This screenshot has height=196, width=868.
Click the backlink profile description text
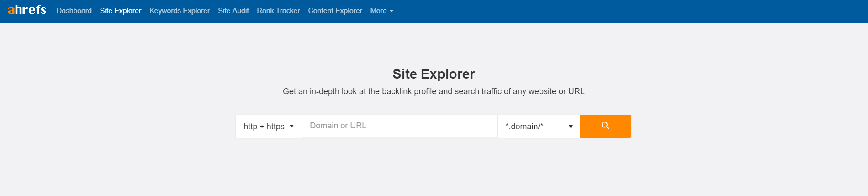tap(434, 91)
